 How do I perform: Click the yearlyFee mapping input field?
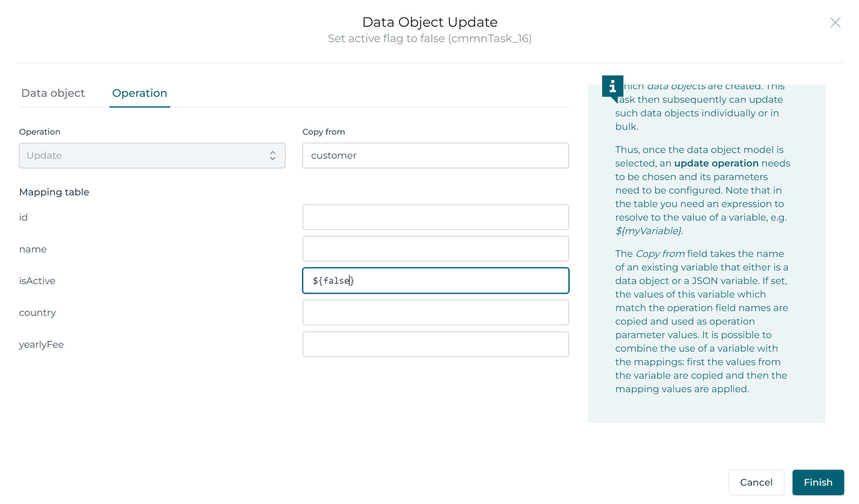click(x=435, y=344)
